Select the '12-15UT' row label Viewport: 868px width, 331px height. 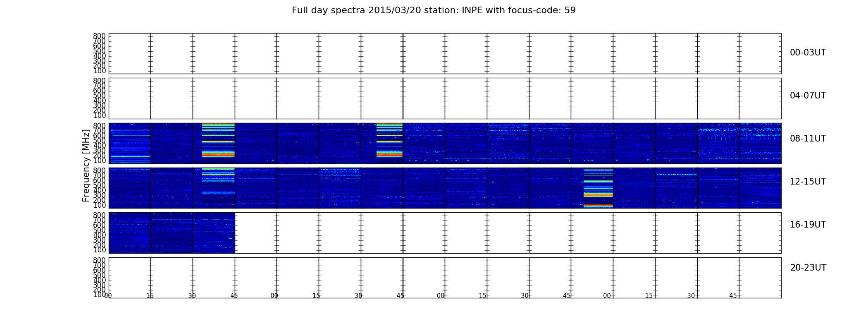(808, 182)
